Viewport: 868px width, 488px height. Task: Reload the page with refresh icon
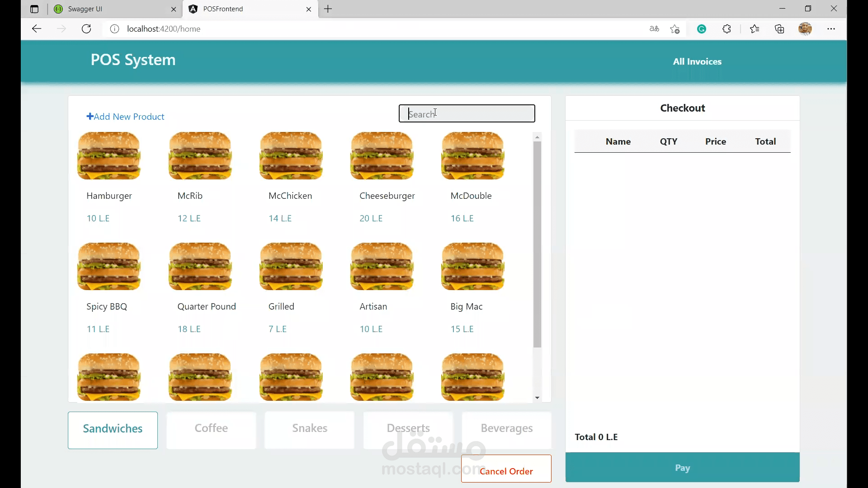[x=86, y=29]
